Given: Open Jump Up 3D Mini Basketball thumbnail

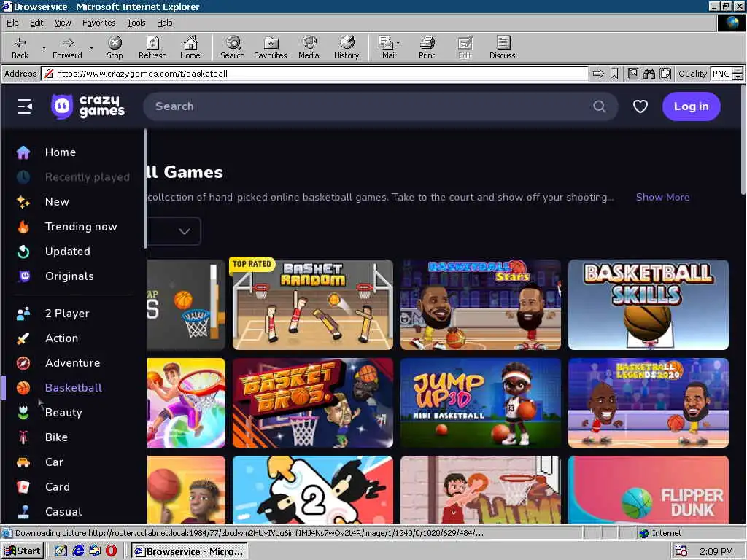Looking at the screenshot, I should point(480,402).
